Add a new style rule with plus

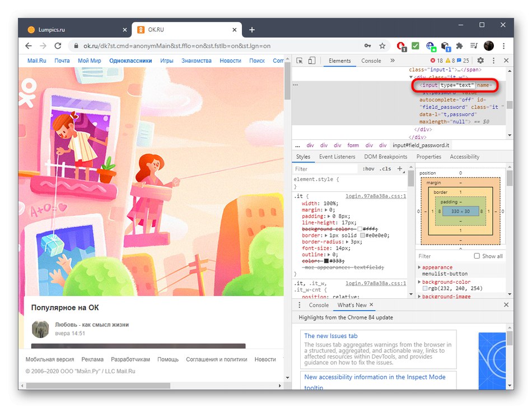400,168
